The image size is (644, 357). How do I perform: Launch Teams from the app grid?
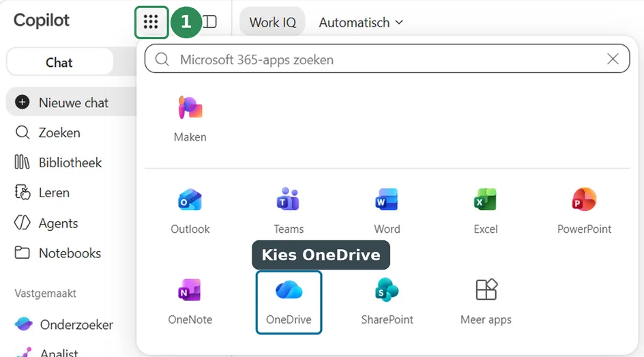click(289, 211)
